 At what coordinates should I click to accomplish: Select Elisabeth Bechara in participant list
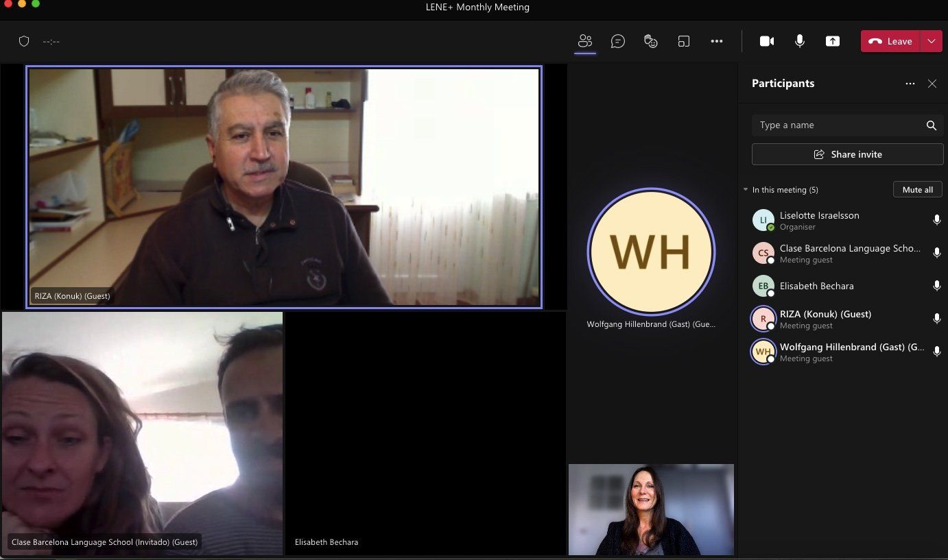(843, 286)
